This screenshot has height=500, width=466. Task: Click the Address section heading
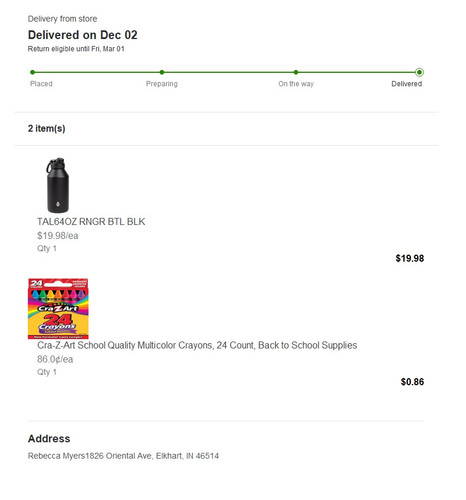pyautogui.click(x=49, y=439)
